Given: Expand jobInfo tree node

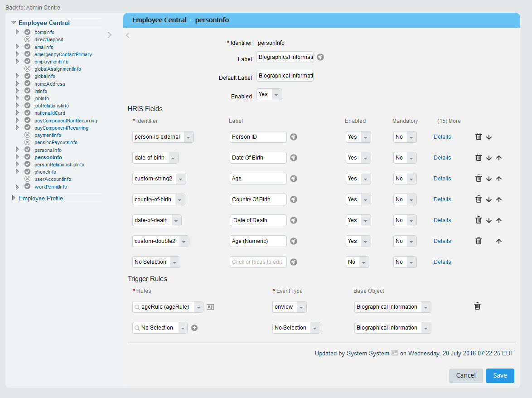Looking at the screenshot, I should pyautogui.click(x=17, y=98).
